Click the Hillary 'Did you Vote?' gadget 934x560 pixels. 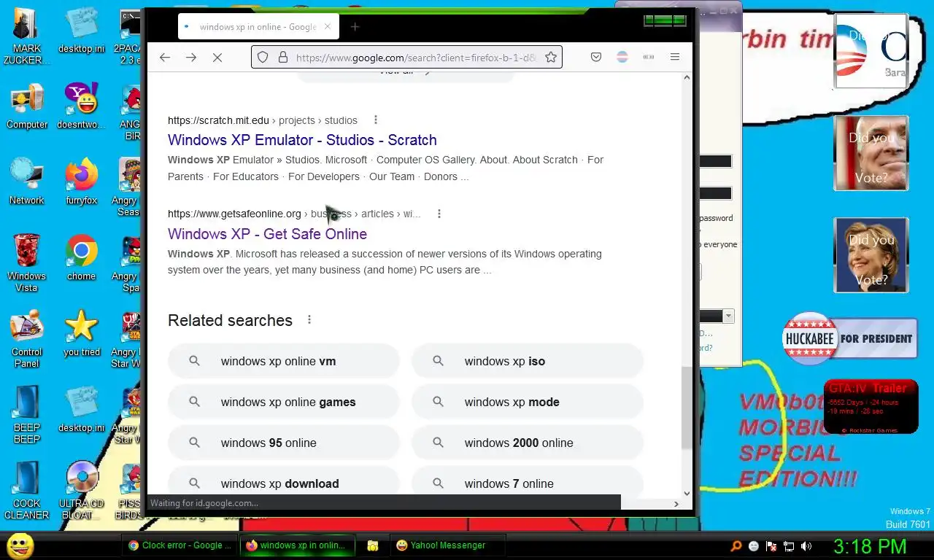(x=871, y=255)
